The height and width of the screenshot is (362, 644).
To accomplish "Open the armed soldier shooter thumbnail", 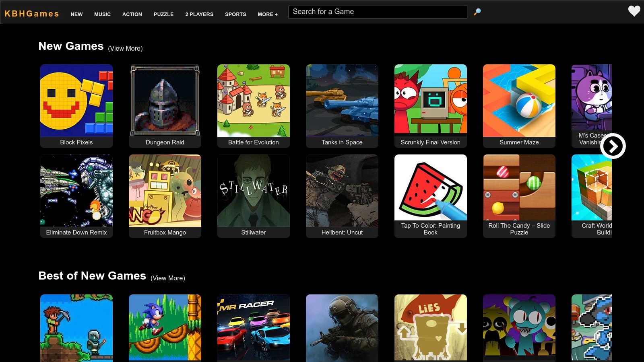I will [342, 328].
